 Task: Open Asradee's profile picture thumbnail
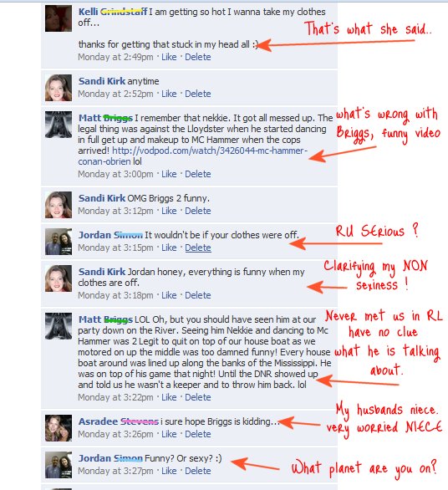[x=59, y=428]
